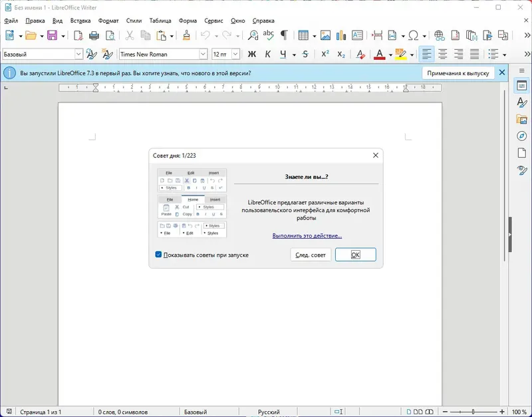
Task: Click 'След. совет' button
Action: [x=311, y=255]
